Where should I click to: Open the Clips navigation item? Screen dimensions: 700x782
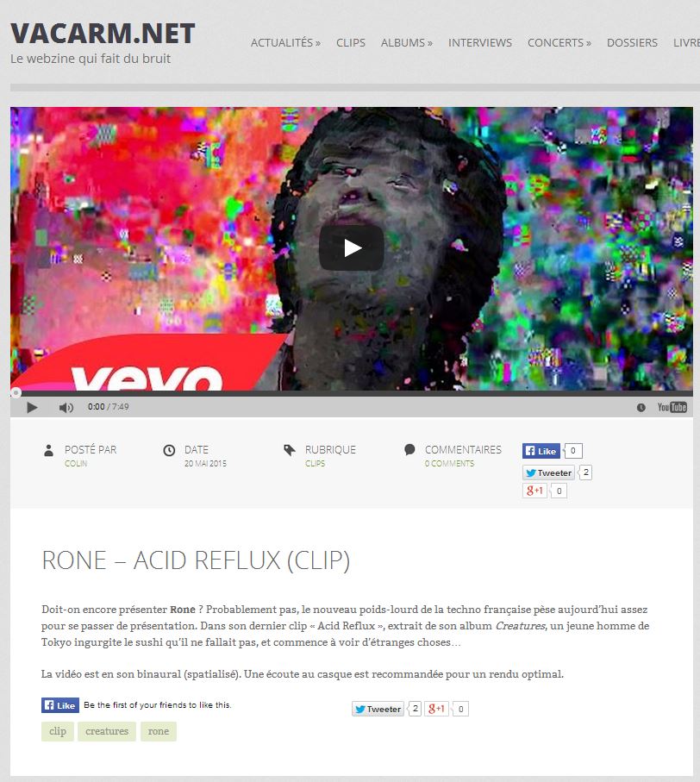click(x=351, y=43)
